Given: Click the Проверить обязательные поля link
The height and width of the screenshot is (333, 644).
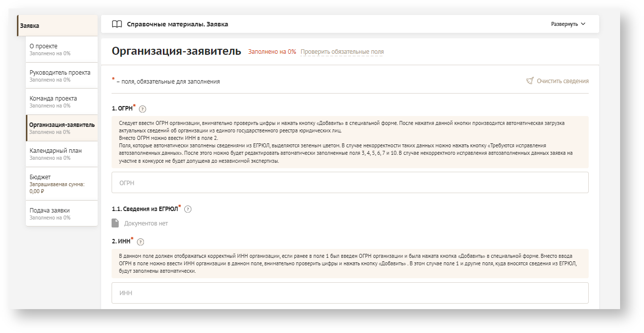Looking at the screenshot, I should [342, 52].
